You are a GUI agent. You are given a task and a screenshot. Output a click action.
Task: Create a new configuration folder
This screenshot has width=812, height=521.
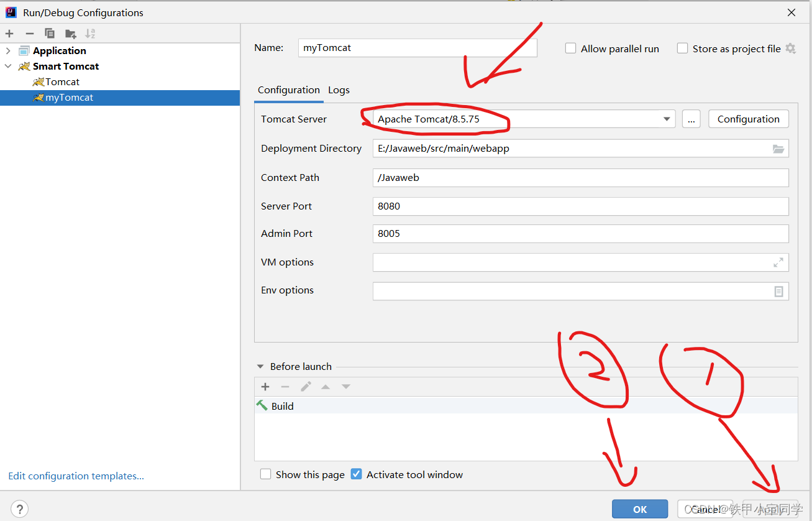pyautogui.click(x=70, y=34)
